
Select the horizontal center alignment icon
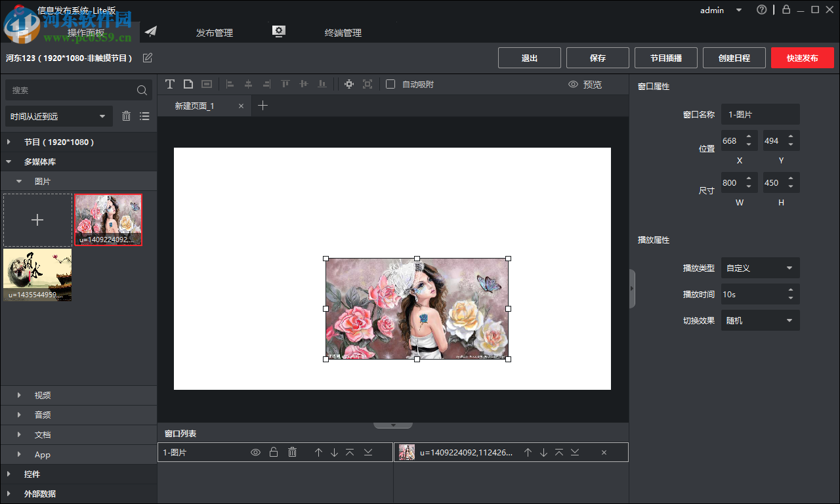248,84
